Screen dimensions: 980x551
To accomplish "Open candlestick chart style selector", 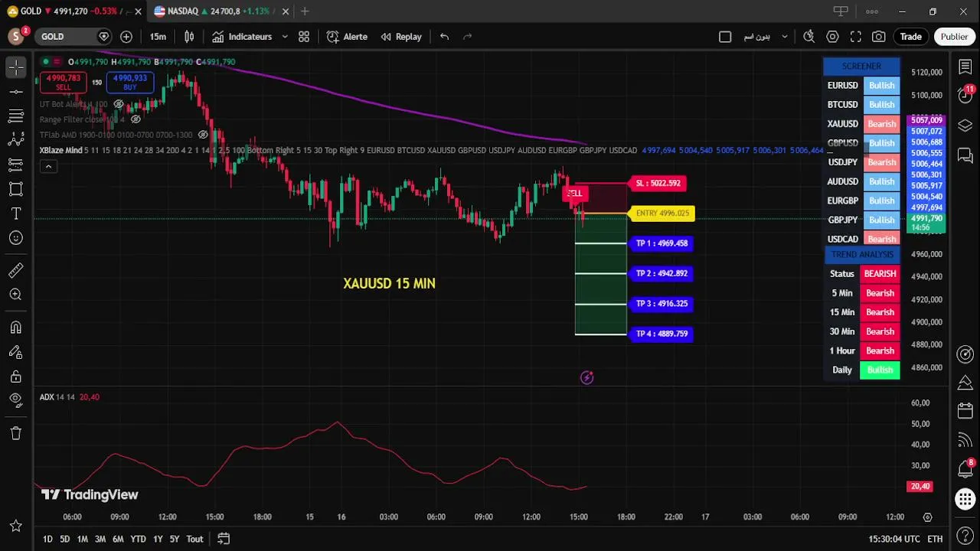I will [189, 37].
